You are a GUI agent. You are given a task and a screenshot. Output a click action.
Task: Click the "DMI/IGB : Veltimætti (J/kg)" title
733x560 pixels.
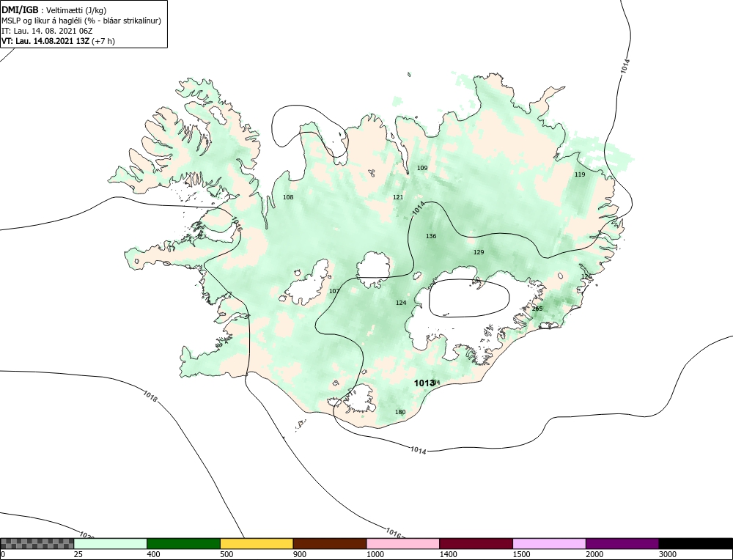pos(54,10)
